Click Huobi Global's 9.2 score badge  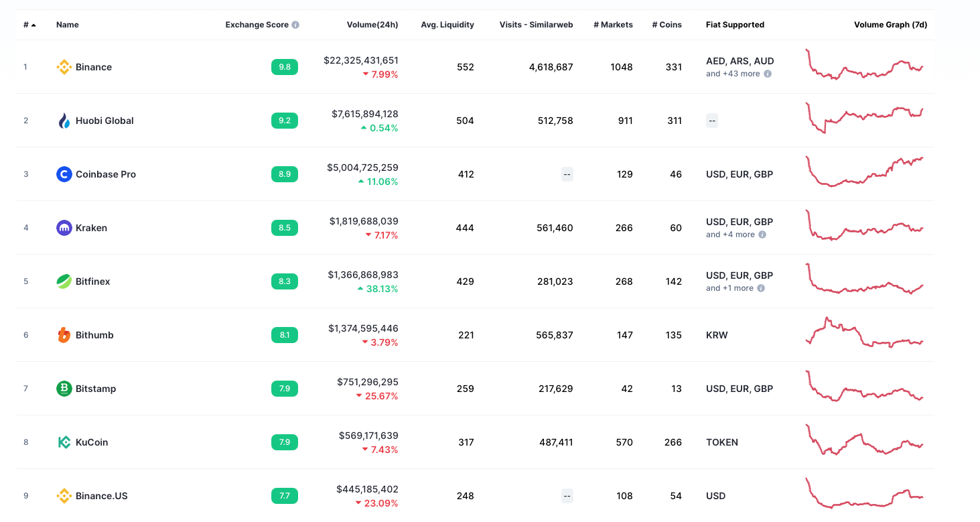(285, 121)
